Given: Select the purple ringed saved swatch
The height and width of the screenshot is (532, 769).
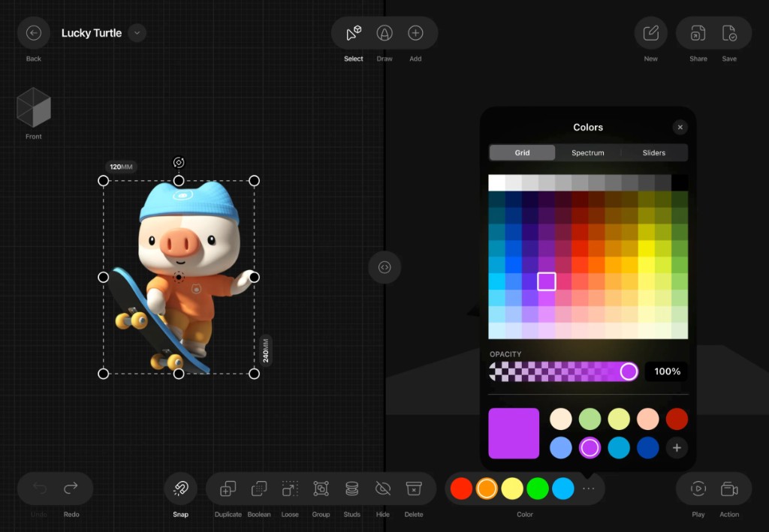Looking at the screenshot, I should (x=590, y=448).
